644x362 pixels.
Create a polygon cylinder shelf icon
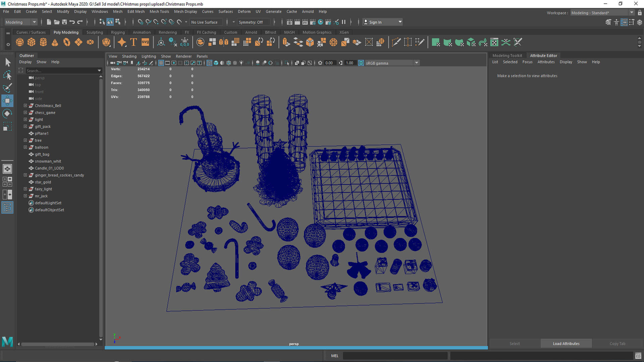click(x=43, y=42)
